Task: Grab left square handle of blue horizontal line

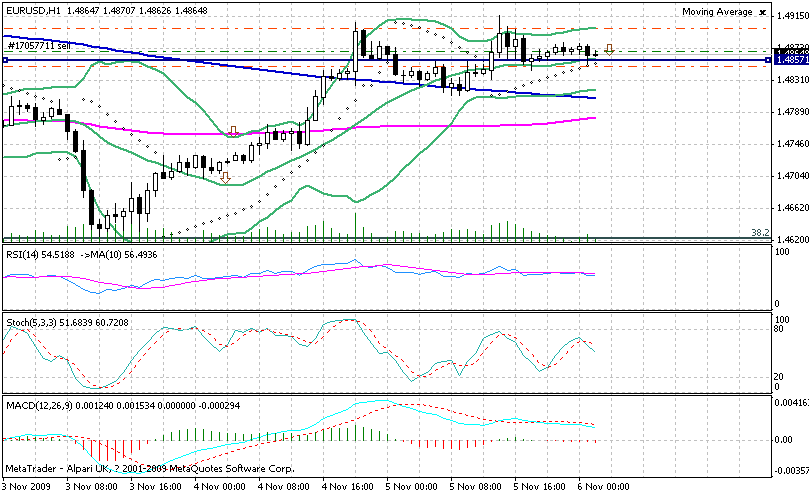Action: point(5,60)
